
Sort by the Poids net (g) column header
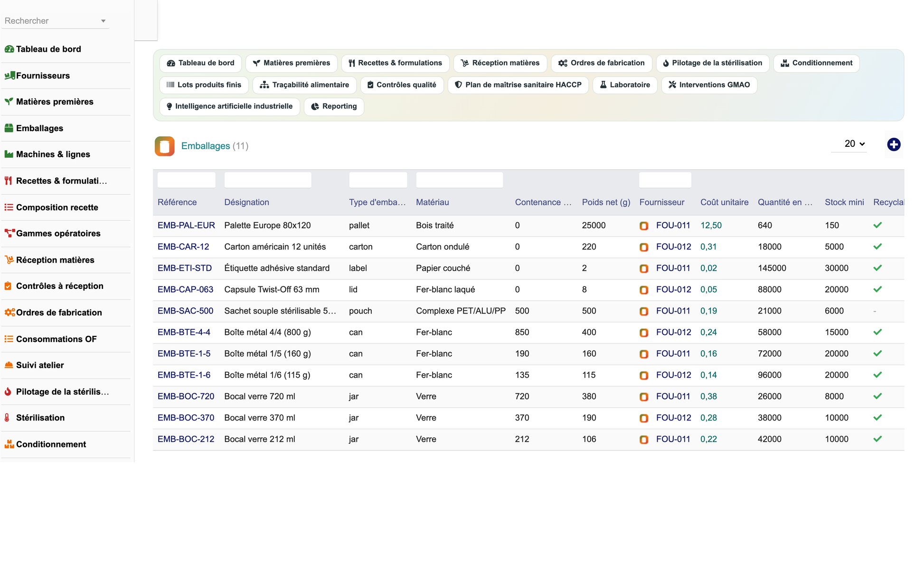click(606, 202)
